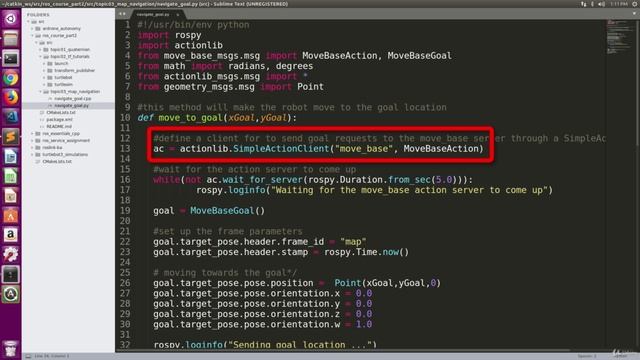Click the code minimap preview
The image size is (640, 360).
619,37
